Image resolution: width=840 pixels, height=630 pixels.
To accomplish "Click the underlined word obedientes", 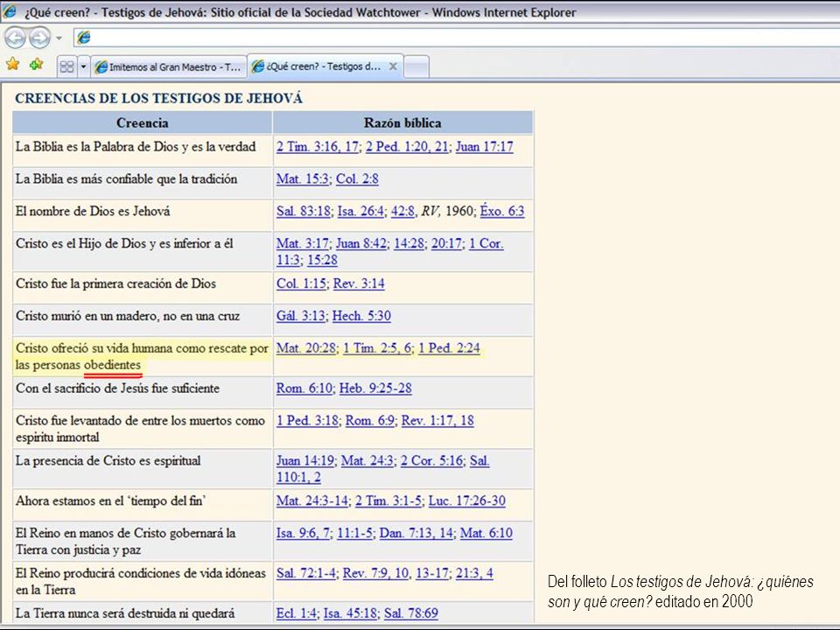I will coord(113,365).
